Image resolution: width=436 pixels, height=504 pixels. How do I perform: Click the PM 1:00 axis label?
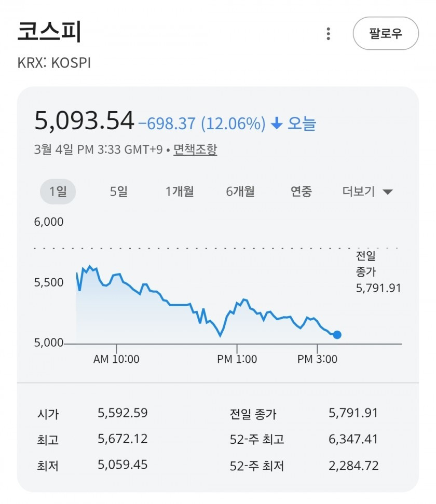pyautogui.click(x=237, y=359)
